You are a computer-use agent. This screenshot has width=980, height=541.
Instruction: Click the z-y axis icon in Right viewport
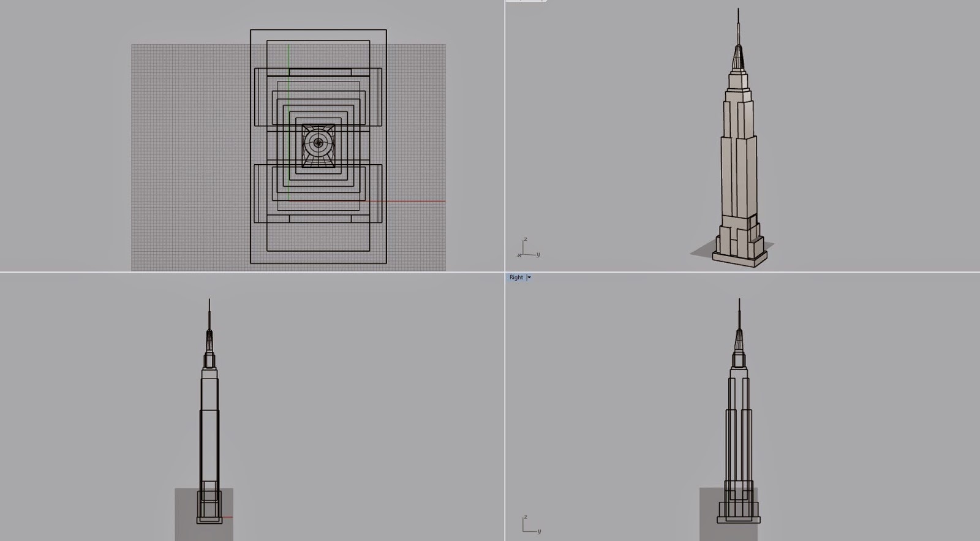click(x=531, y=524)
